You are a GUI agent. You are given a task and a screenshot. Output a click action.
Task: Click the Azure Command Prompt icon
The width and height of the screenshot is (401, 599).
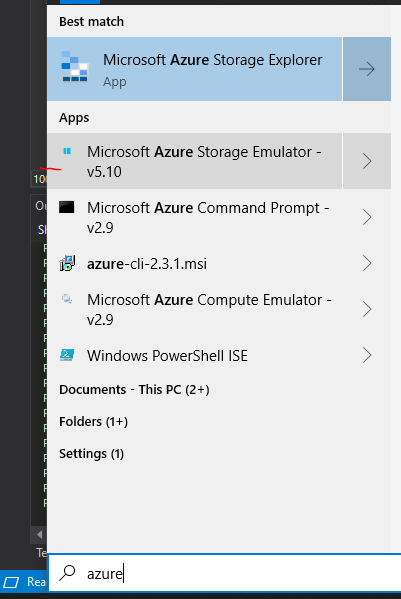66,207
